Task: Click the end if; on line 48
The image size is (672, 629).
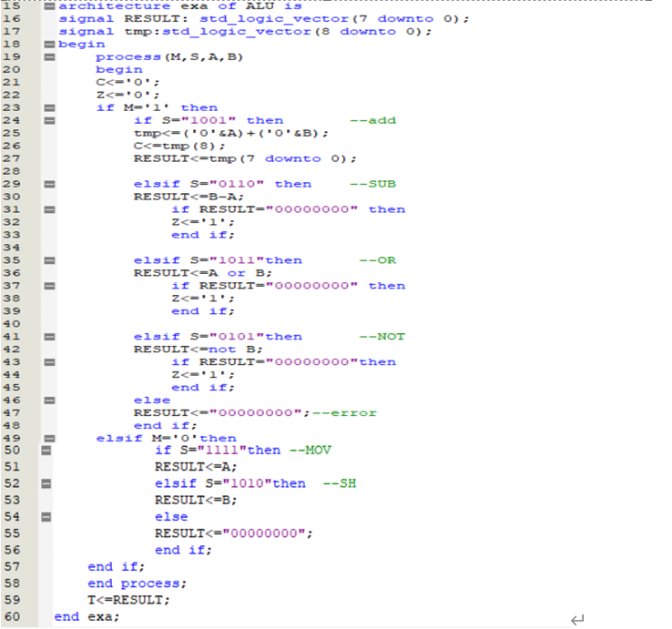Action: (166, 425)
